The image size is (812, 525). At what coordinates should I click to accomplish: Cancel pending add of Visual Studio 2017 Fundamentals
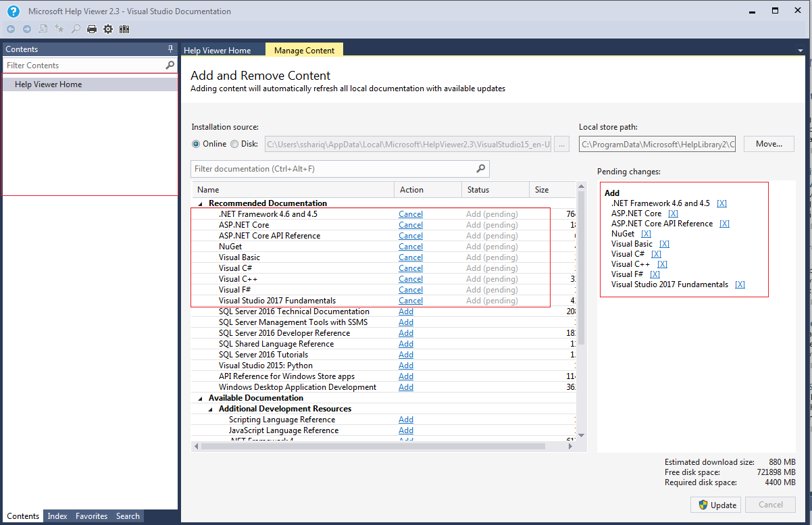click(x=411, y=301)
